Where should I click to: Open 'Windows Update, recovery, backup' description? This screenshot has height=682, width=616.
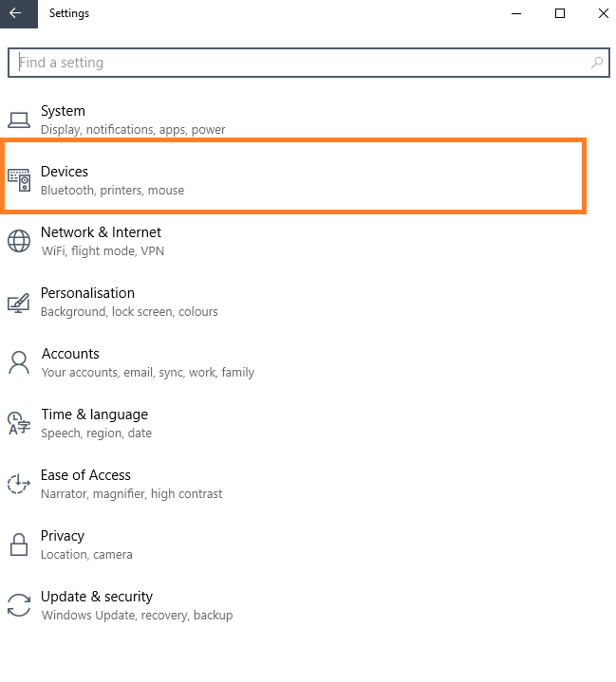137,616
